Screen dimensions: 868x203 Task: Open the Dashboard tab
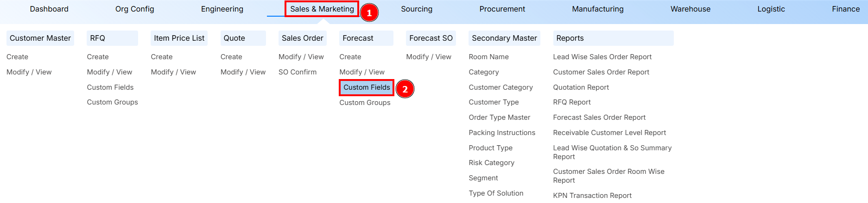point(49,9)
